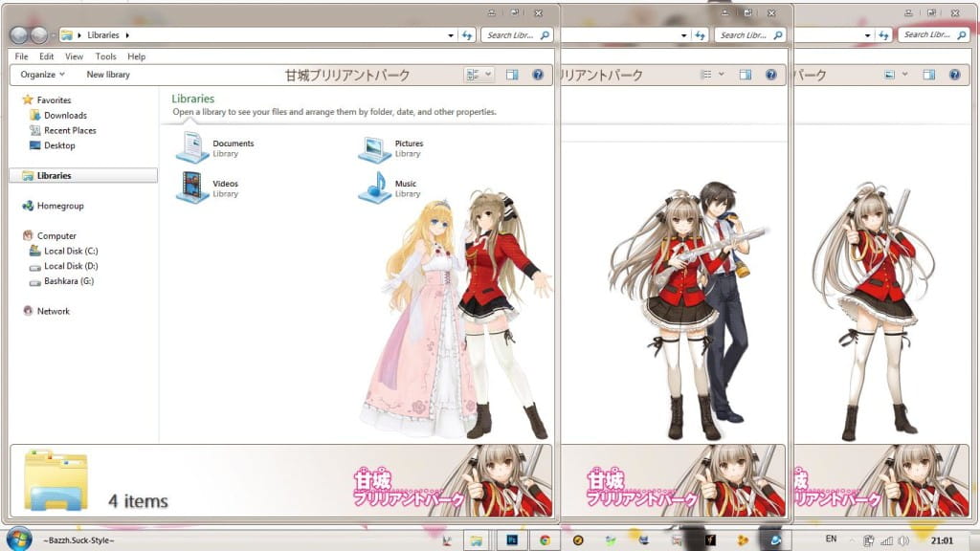Click the Windows Start orb
The width and height of the screenshot is (980, 551).
point(18,540)
